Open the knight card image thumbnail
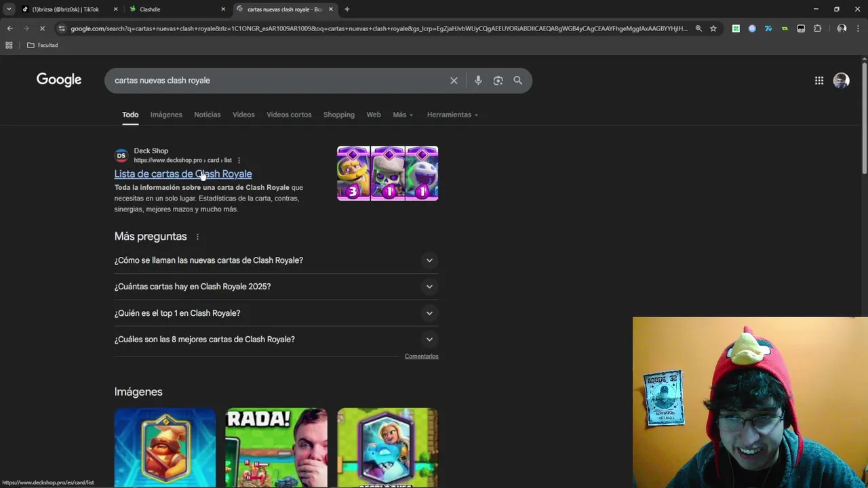 pos(165,447)
